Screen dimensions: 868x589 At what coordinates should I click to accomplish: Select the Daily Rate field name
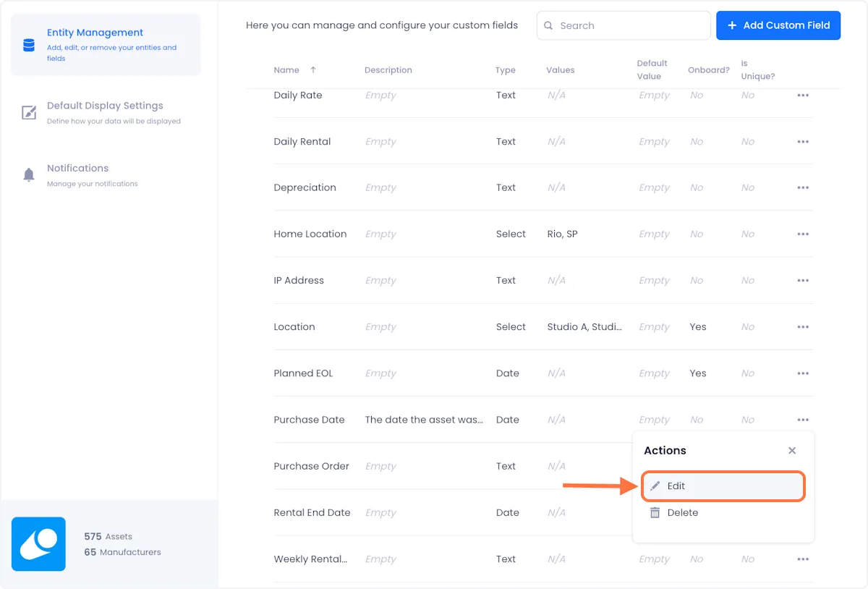coord(298,96)
